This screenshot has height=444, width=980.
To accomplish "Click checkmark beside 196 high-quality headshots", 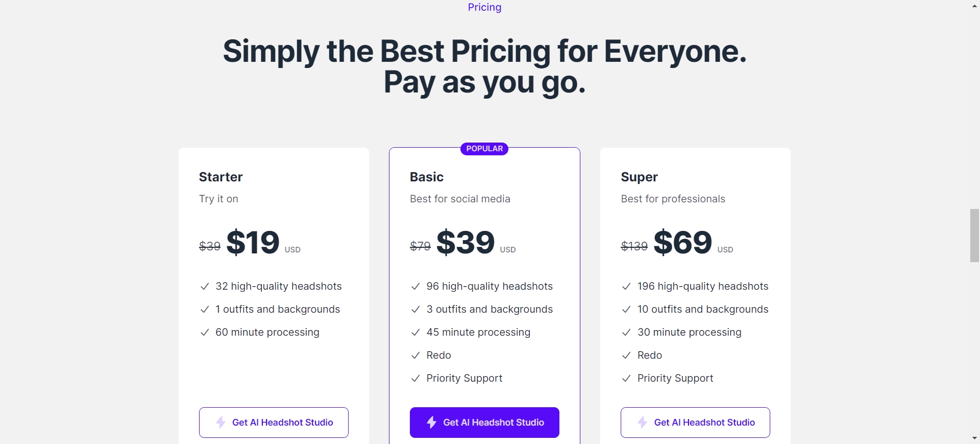I will 626,287.
